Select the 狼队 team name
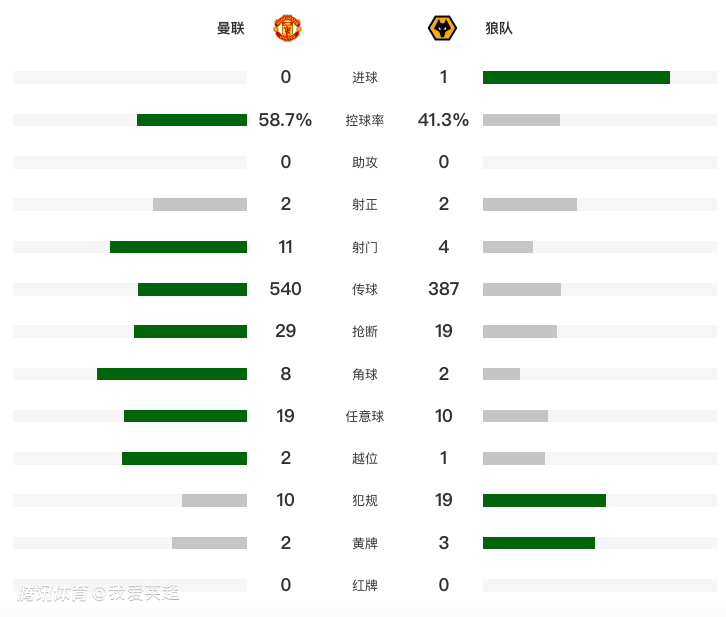 499,29
